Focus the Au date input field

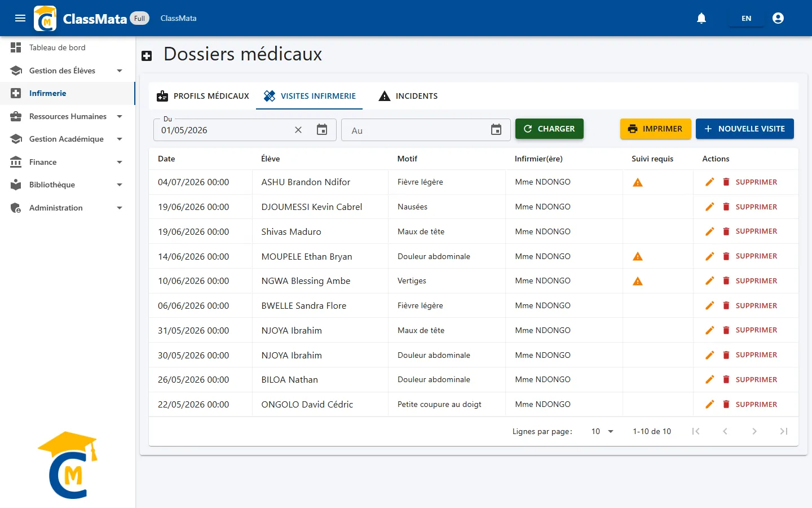(415, 130)
